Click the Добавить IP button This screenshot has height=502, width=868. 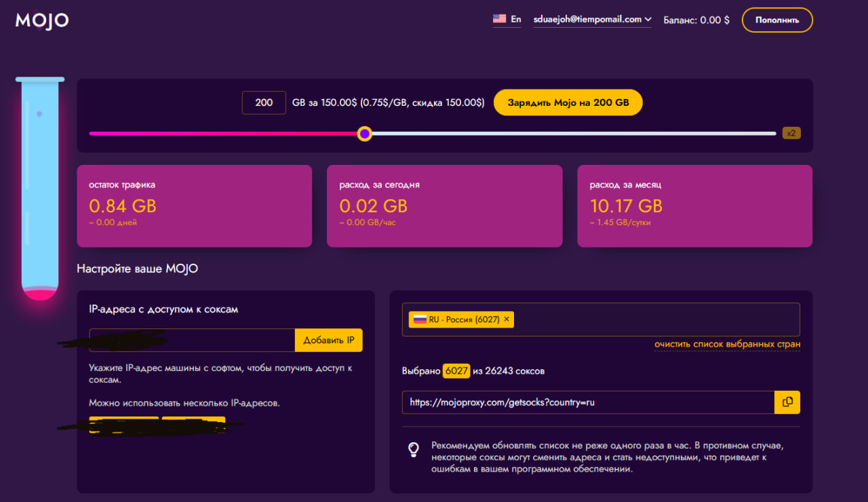[329, 340]
